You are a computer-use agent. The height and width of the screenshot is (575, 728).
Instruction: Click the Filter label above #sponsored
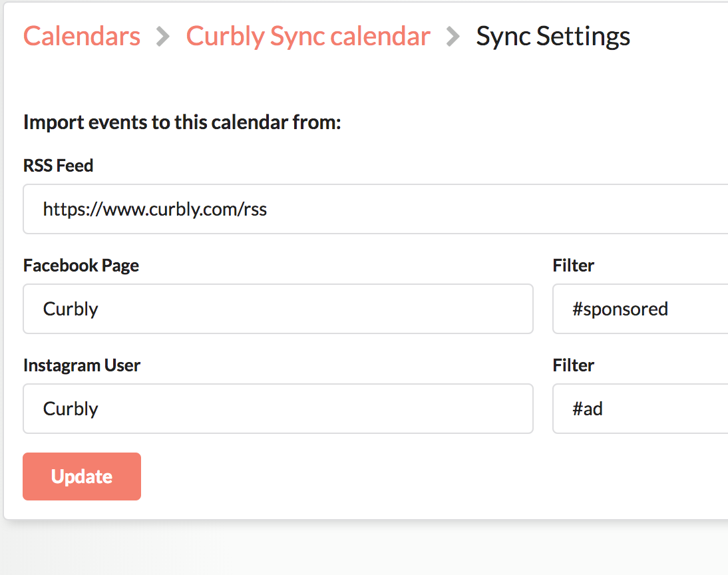click(573, 266)
